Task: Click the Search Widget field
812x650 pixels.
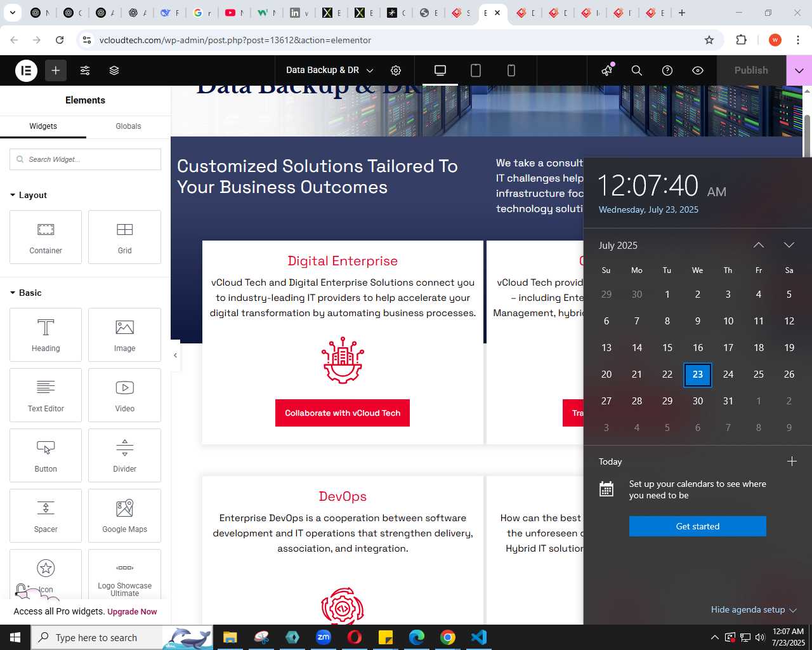Action: 85,159
